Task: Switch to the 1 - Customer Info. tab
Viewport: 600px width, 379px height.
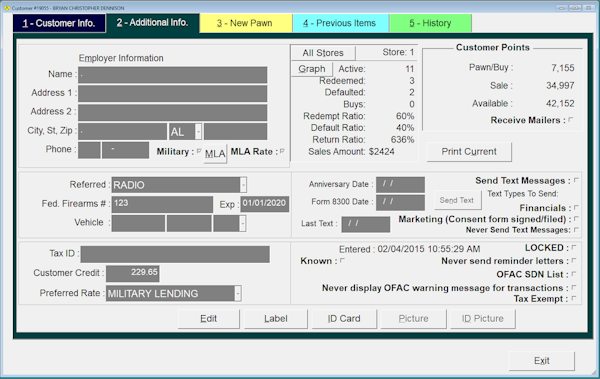Action: pos(59,23)
